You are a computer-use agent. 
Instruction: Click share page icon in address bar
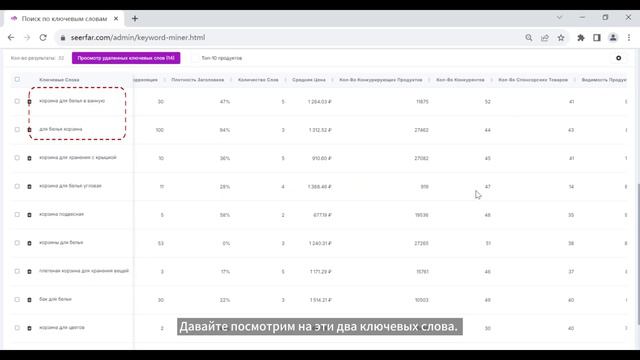[x=545, y=38]
